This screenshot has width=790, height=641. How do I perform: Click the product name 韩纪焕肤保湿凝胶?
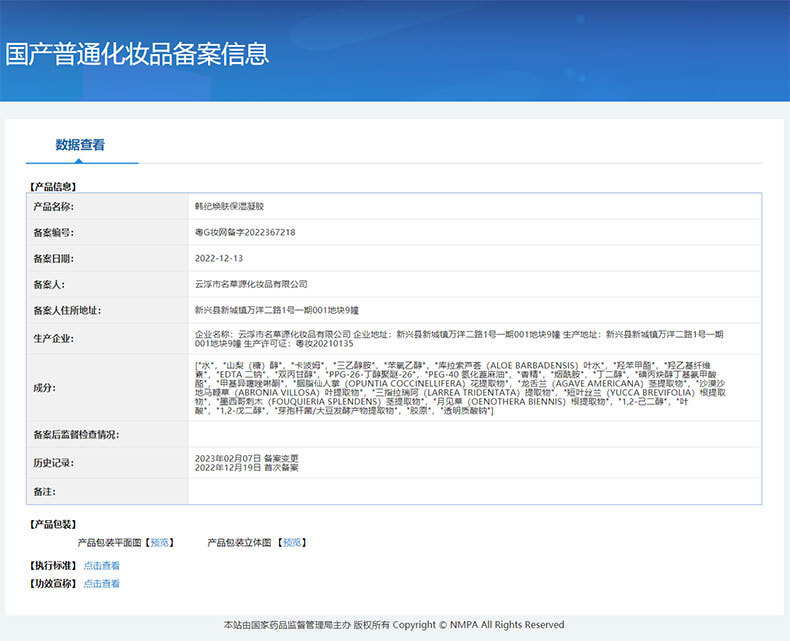click(229, 206)
